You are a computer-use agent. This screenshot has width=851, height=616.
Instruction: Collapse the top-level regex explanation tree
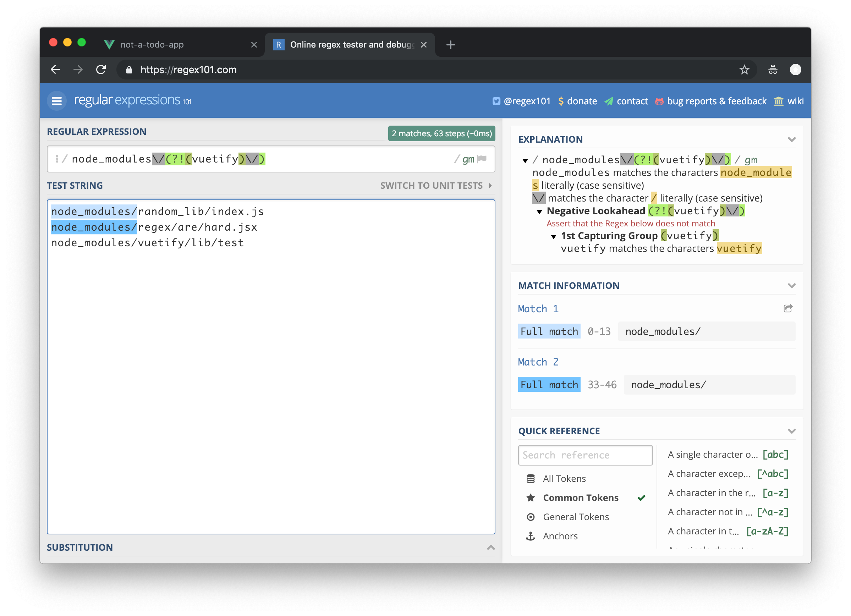[x=525, y=161]
